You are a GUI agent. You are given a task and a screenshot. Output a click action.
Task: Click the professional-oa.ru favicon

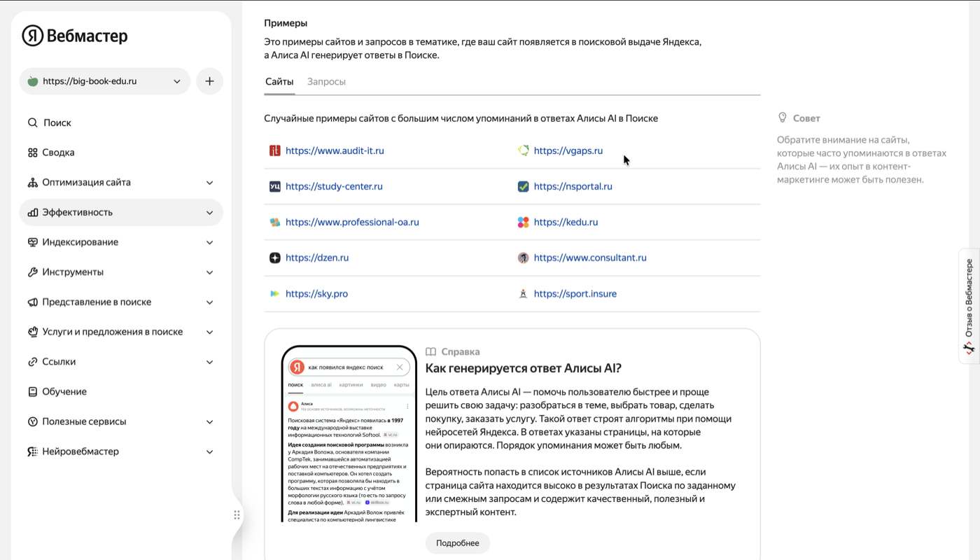click(275, 222)
